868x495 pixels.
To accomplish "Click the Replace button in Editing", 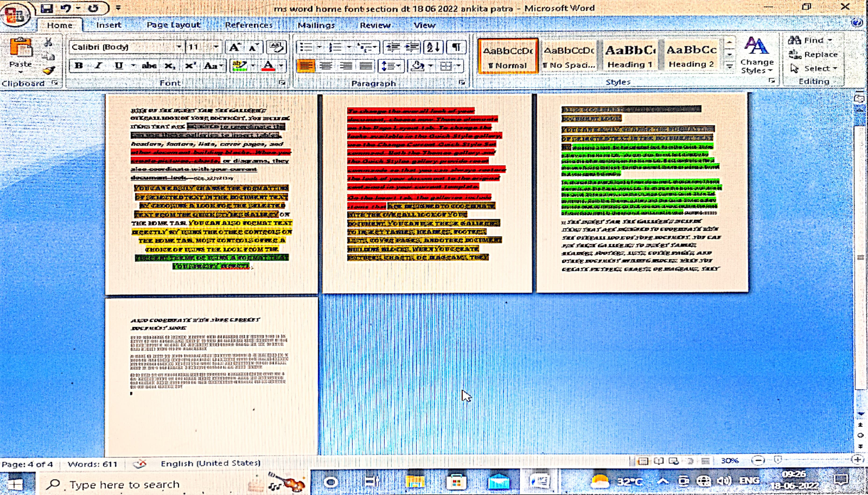I will pyautogui.click(x=814, y=54).
